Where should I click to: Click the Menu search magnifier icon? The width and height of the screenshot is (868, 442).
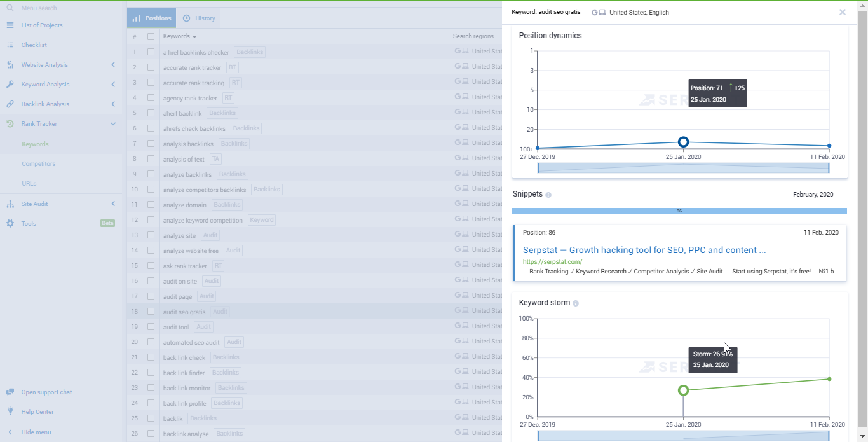point(10,8)
